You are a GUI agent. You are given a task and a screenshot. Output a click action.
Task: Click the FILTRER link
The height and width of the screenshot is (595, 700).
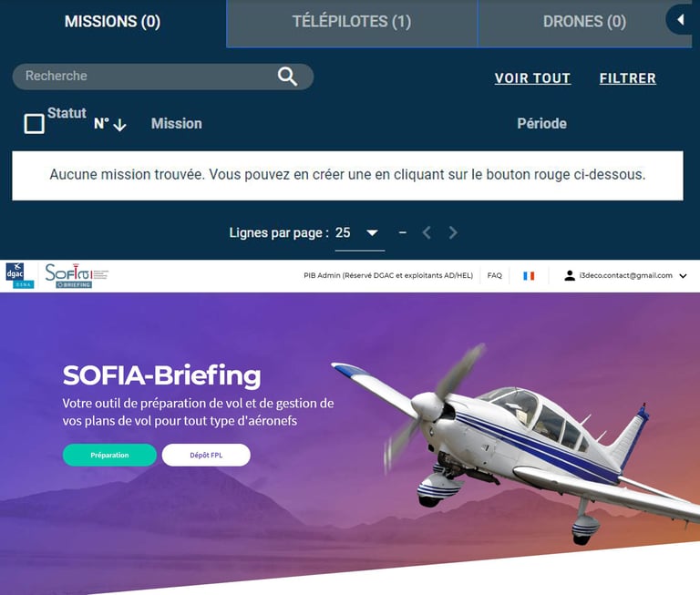pyautogui.click(x=628, y=78)
